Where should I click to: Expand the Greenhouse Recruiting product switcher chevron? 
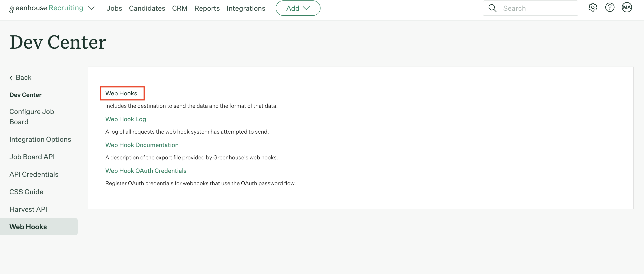[91, 8]
